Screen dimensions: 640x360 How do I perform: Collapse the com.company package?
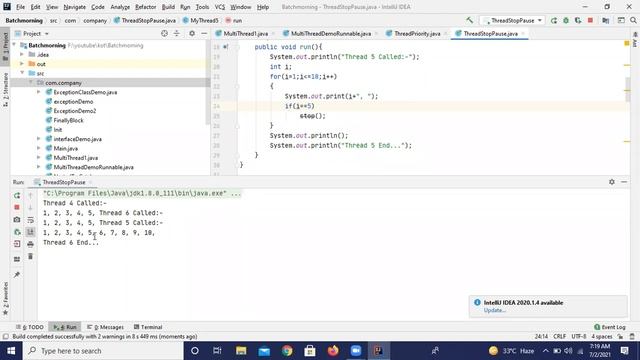pos(31,82)
